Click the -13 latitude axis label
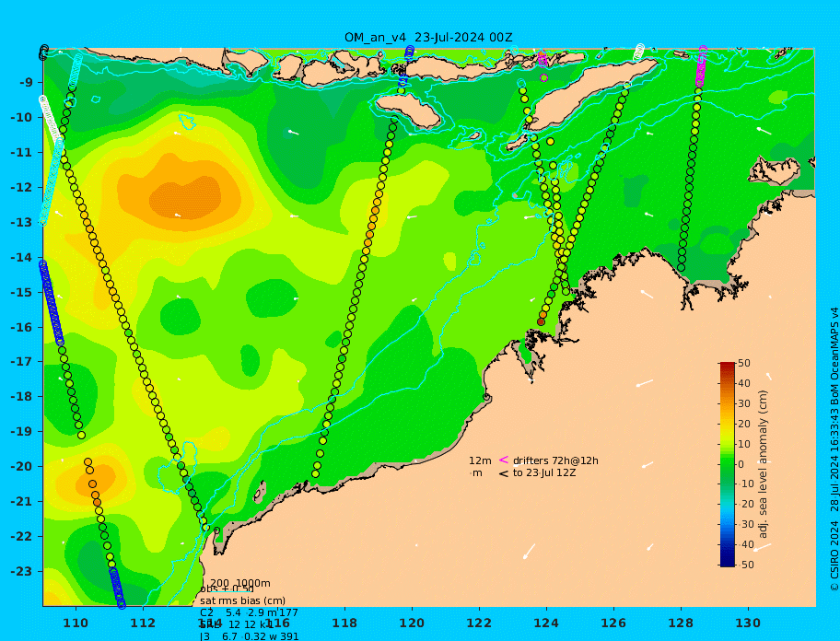This screenshot has width=840, height=641. coord(21,222)
